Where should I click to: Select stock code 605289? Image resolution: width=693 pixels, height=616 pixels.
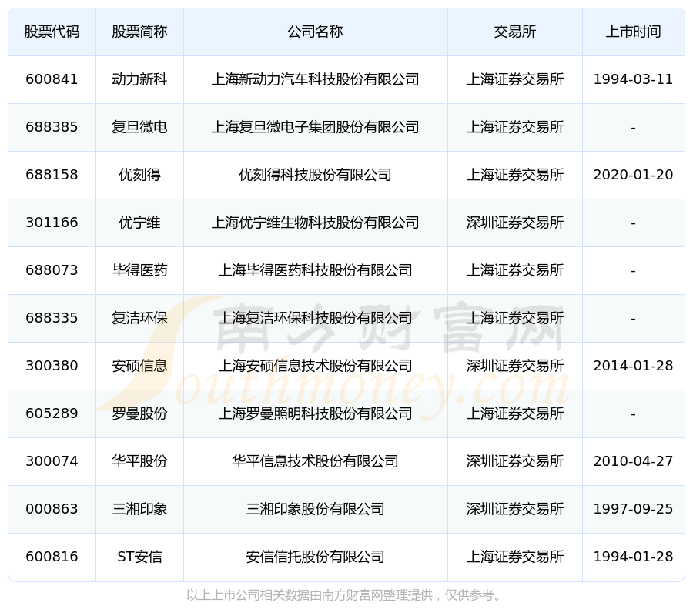click(x=52, y=413)
